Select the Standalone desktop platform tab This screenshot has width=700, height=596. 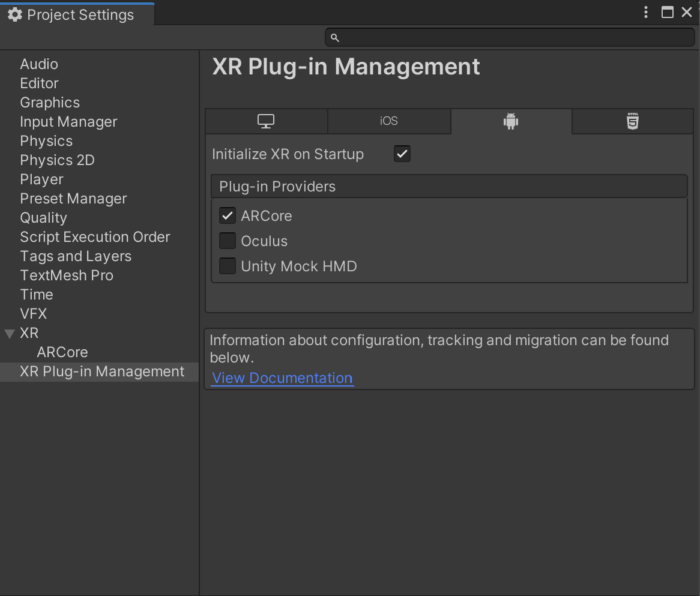(266, 121)
